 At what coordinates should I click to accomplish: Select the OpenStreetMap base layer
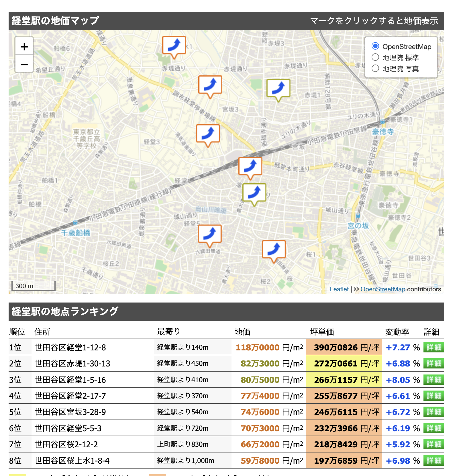pyautogui.click(x=375, y=46)
